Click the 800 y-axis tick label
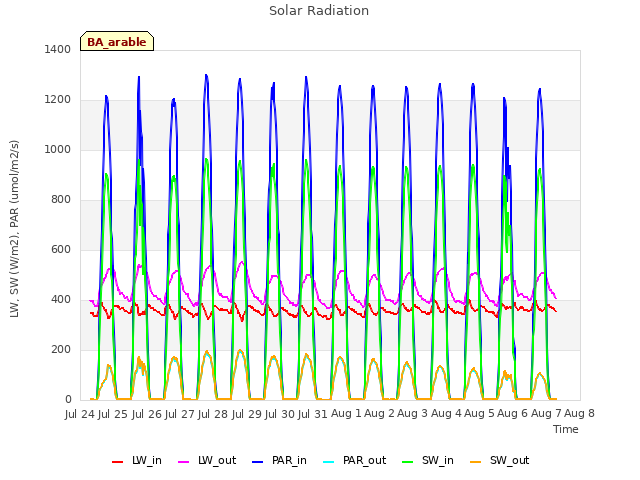The image size is (640, 480). 61,200
